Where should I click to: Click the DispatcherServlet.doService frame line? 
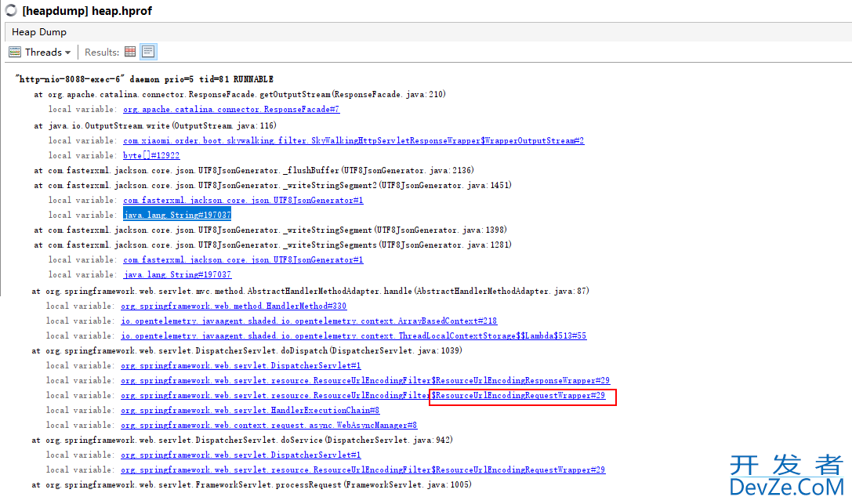(x=242, y=440)
